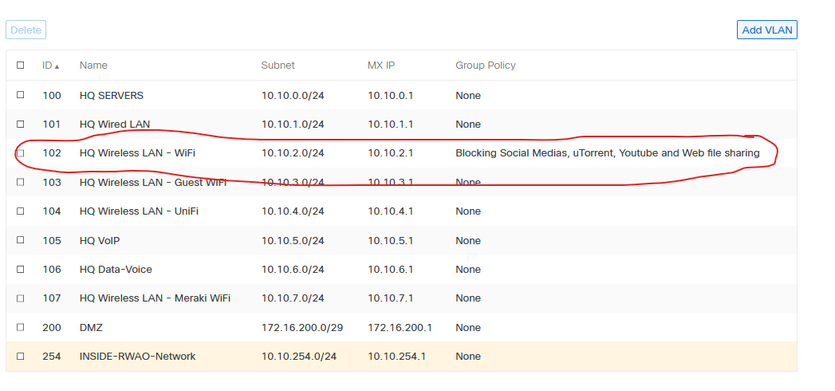Viewport: 835px width, 391px height.
Task: Tick the checkbox for VLAN 105 HQ VoIP
Action: 20,240
